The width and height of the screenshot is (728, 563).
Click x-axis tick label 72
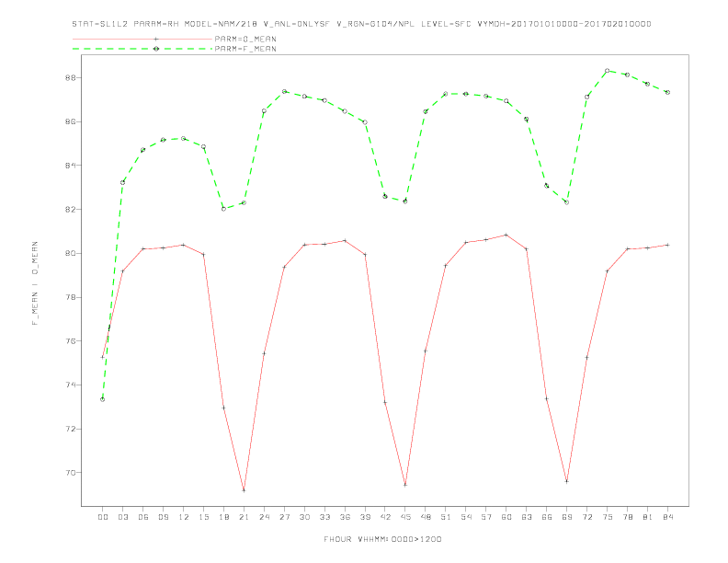[x=586, y=517]
